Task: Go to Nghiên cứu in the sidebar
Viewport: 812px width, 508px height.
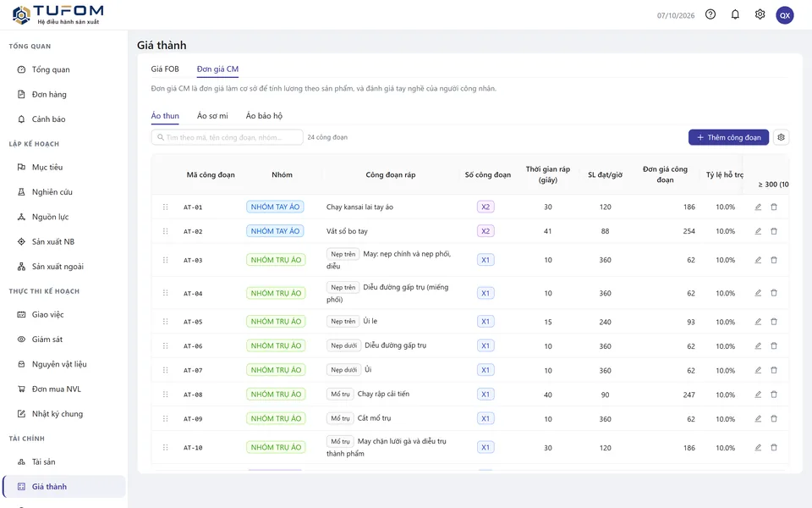Action: click(63, 192)
